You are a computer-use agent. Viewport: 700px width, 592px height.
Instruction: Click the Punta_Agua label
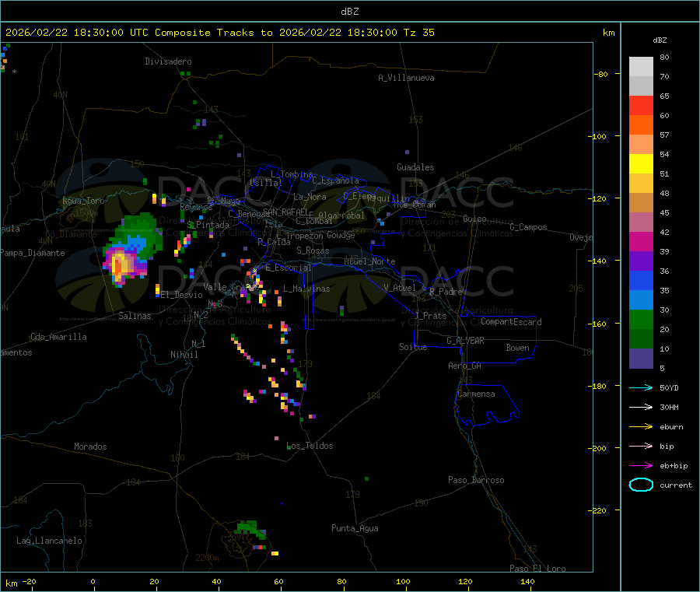coord(355,528)
